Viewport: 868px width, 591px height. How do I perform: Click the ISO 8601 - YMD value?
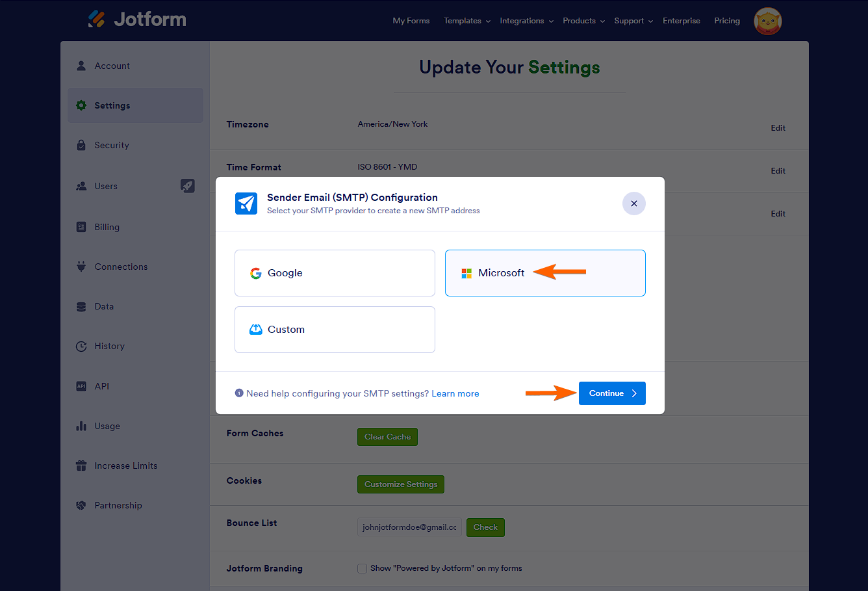[387, 167]
